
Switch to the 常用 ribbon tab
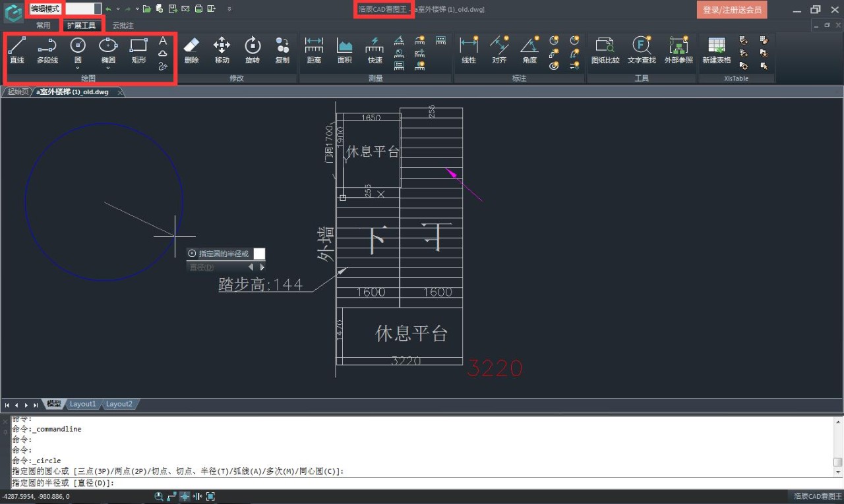43,25
